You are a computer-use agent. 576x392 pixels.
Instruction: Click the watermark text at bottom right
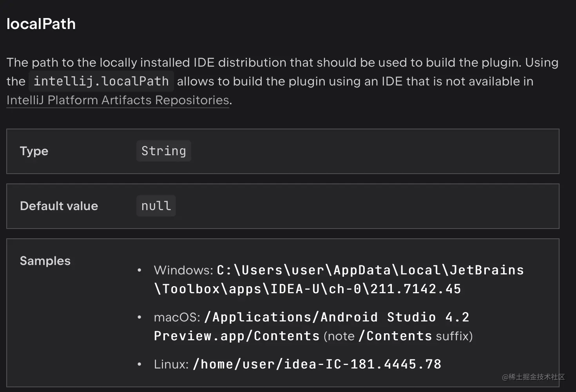point(533,377)
